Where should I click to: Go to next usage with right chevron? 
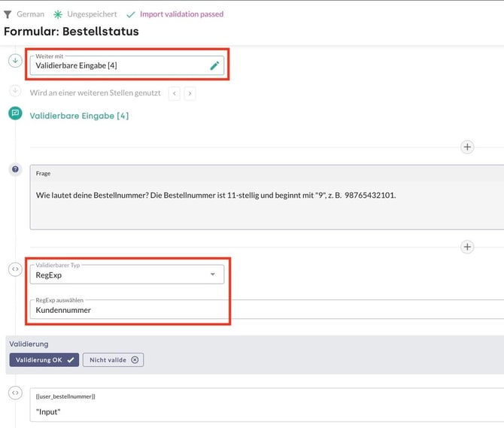point(190,93)
